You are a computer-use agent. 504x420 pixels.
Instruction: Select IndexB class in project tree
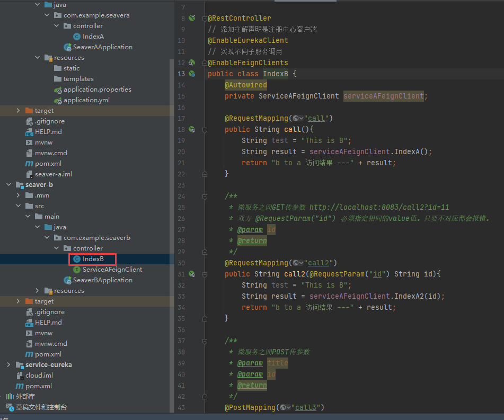coord(93,259)
